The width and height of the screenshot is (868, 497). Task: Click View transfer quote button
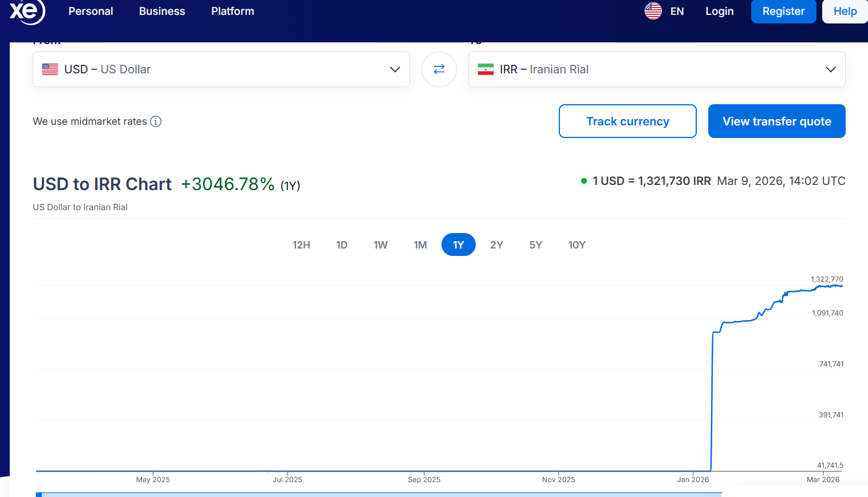click(x=776, y=121)
